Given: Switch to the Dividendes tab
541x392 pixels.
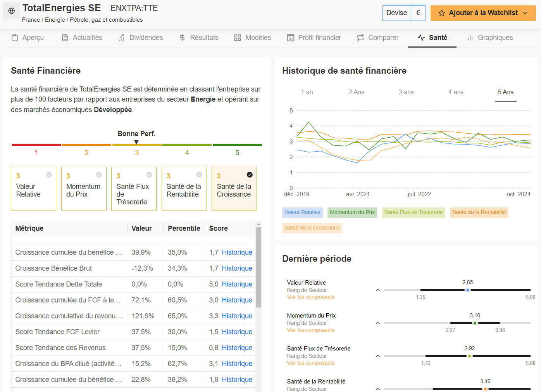Looking at the screenshot, I should (x=141, y=38).
